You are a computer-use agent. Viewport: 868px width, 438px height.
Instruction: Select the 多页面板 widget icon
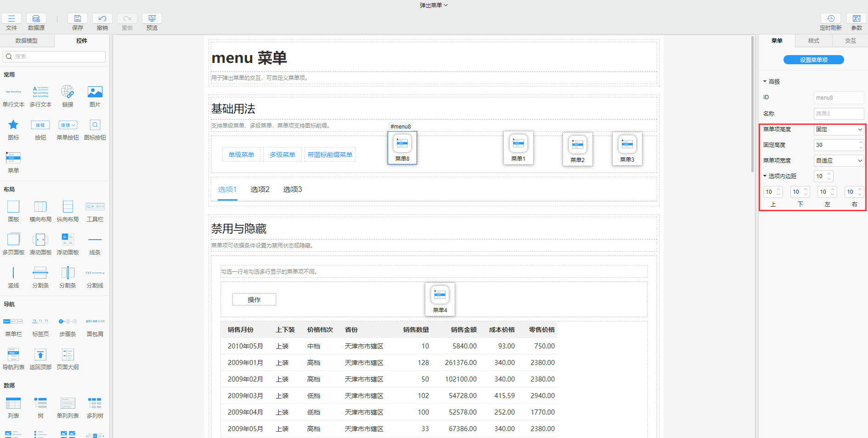pos(13,240)
